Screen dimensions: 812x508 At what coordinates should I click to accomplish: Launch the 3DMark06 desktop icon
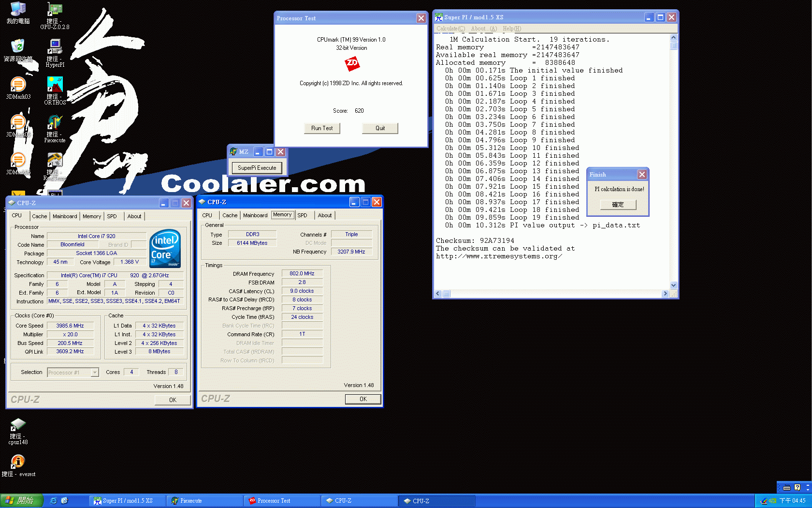point(18,164)
